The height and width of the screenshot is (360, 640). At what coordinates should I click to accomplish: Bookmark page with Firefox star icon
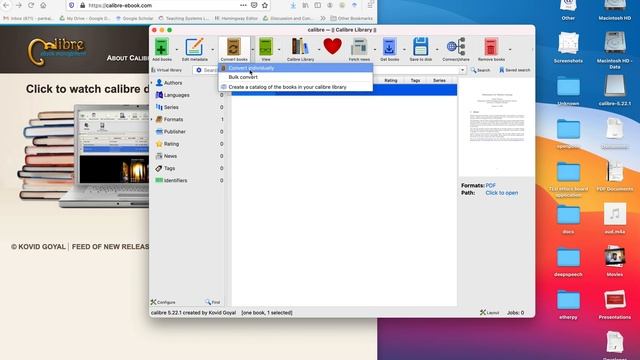click(x=265, y=5)
